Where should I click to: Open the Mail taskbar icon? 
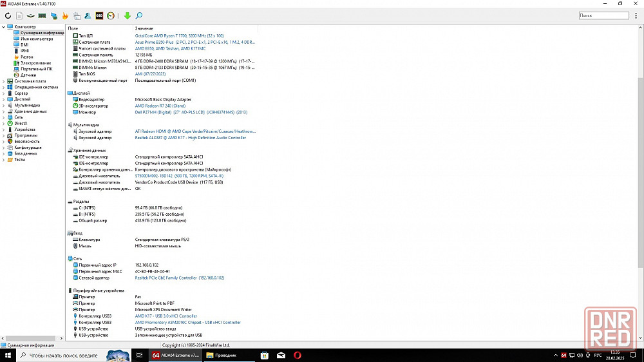(x=281, y=356)
